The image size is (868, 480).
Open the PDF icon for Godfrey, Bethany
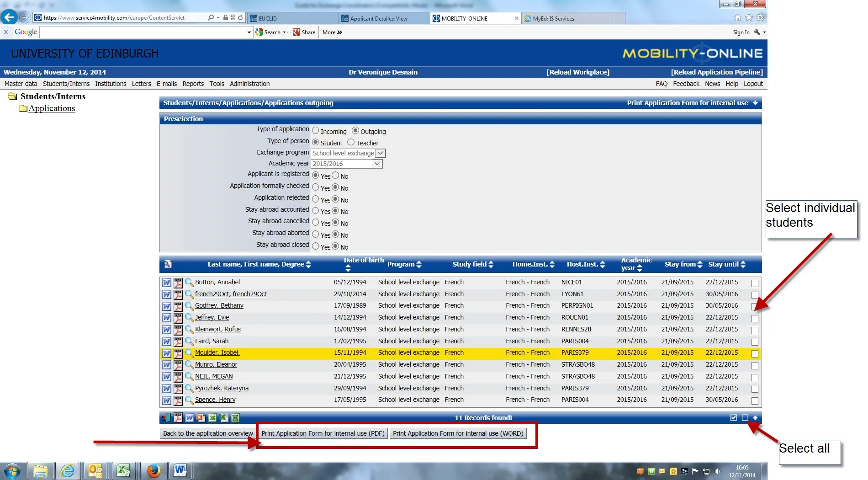[x=178, y=306]
